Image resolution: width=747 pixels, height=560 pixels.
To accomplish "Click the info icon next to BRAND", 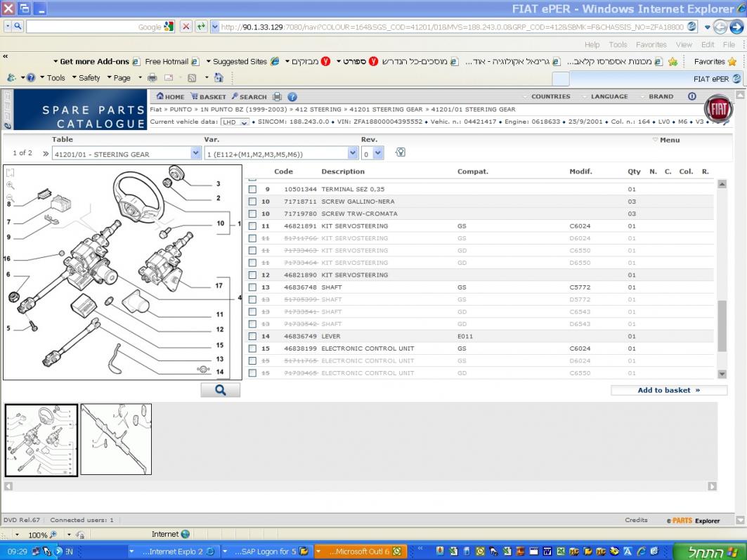I will (691, 97).
